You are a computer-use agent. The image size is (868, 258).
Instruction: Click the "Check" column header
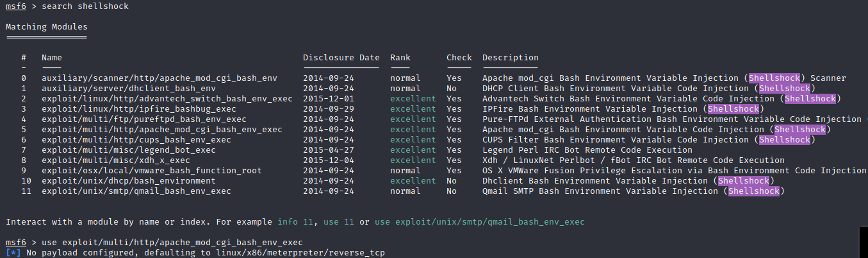pyautogui.click(x=459, y=58)
